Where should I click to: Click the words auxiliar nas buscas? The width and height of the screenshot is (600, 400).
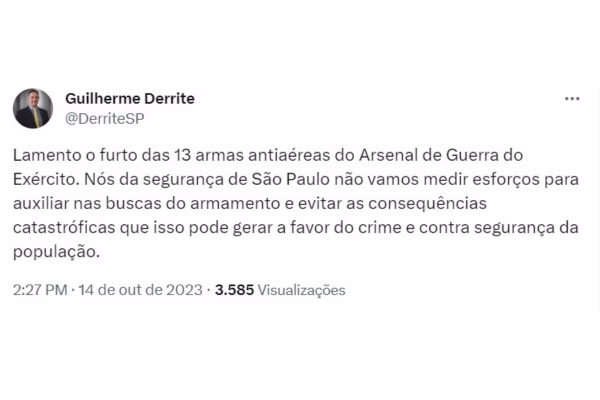coord(87,203)
